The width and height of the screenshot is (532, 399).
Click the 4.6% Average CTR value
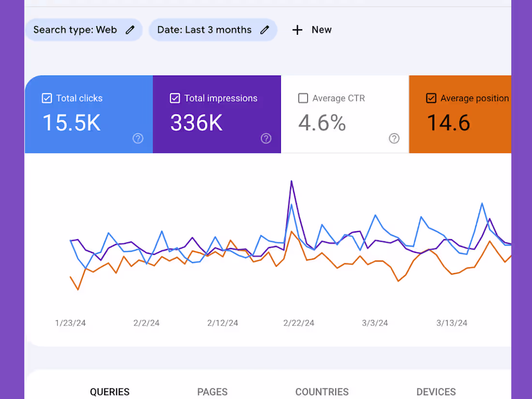point(322,123)
